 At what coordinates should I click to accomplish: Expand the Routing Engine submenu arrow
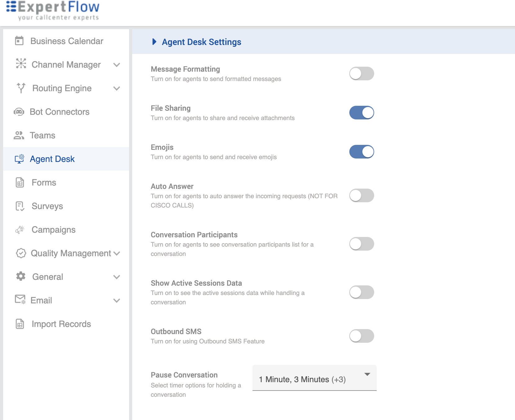(x=117, y=88)
